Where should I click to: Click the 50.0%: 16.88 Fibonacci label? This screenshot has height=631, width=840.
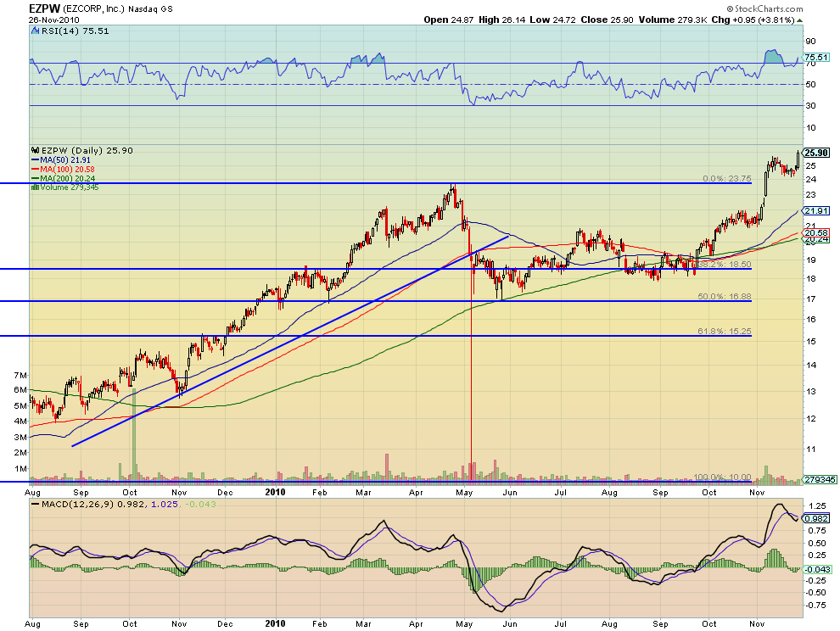pyautogui.click(x=725, y=296)
